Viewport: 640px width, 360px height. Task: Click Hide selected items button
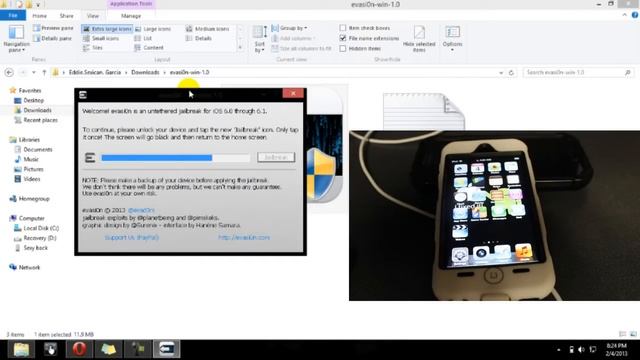coord(419,39)
